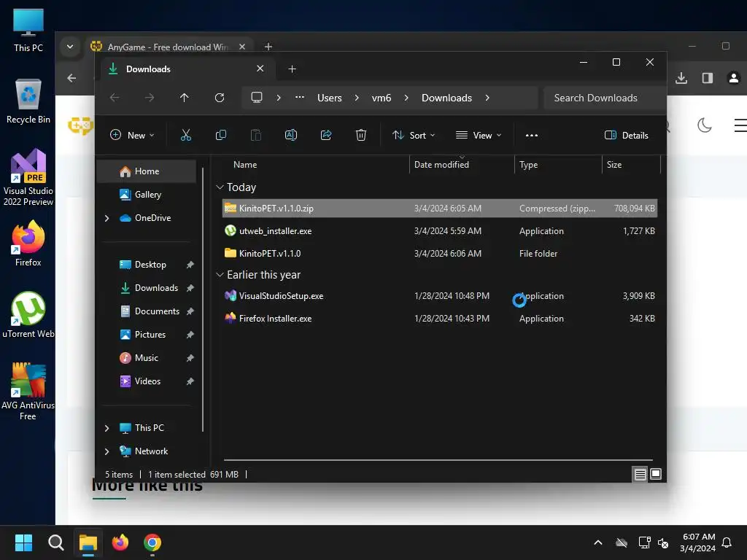Switch to details list view icon in status bar
The image size is (747, 560).
tap(640, 474)
